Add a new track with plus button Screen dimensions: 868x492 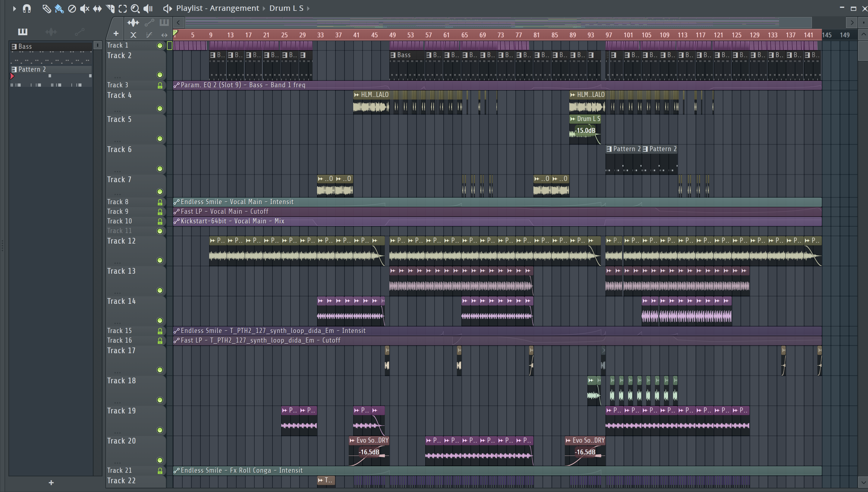(116, 33)
